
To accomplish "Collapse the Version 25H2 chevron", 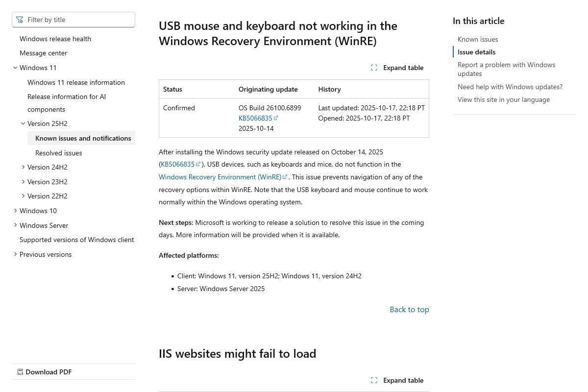I will (x=23, y=123).
